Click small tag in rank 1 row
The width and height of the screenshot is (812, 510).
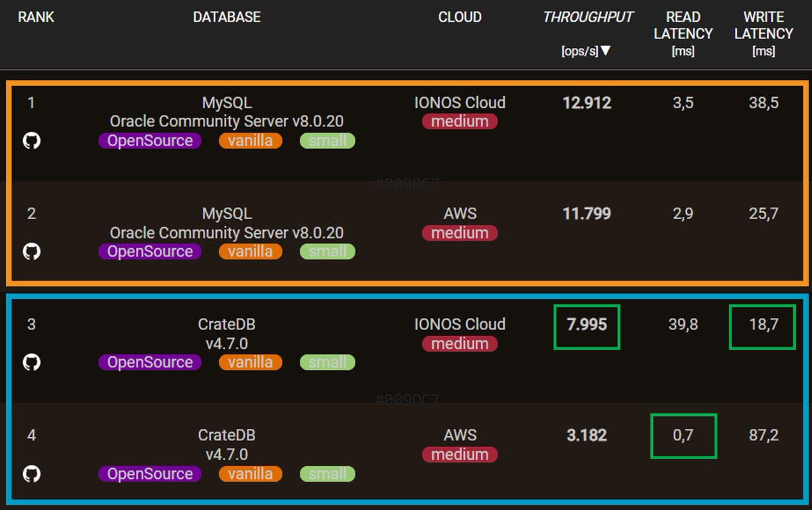point(328,141)
